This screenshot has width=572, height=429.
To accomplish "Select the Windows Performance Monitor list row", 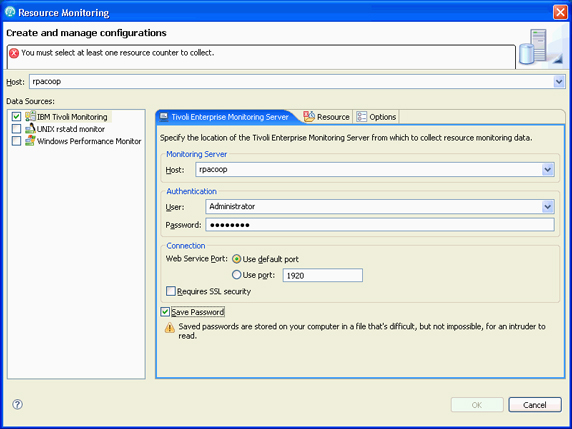I will [x=77, y=141].
